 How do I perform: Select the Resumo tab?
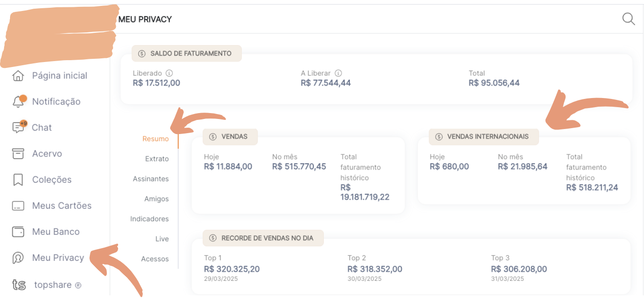[x=155, y=139]
